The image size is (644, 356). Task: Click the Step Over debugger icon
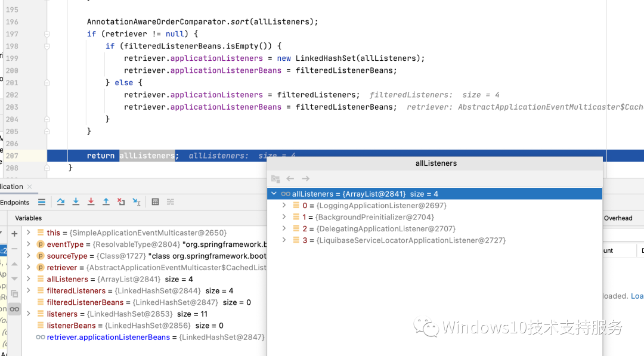click(x=61, y=202)
